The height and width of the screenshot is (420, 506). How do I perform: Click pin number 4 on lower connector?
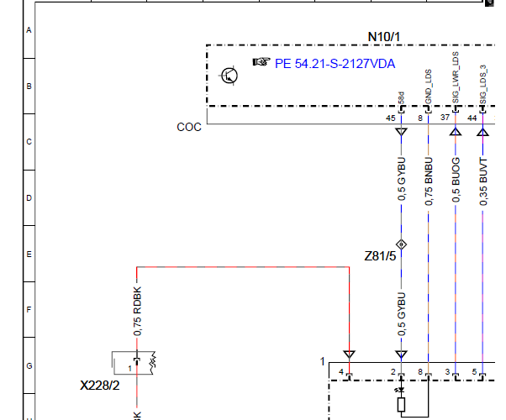[x=341, y=372]
